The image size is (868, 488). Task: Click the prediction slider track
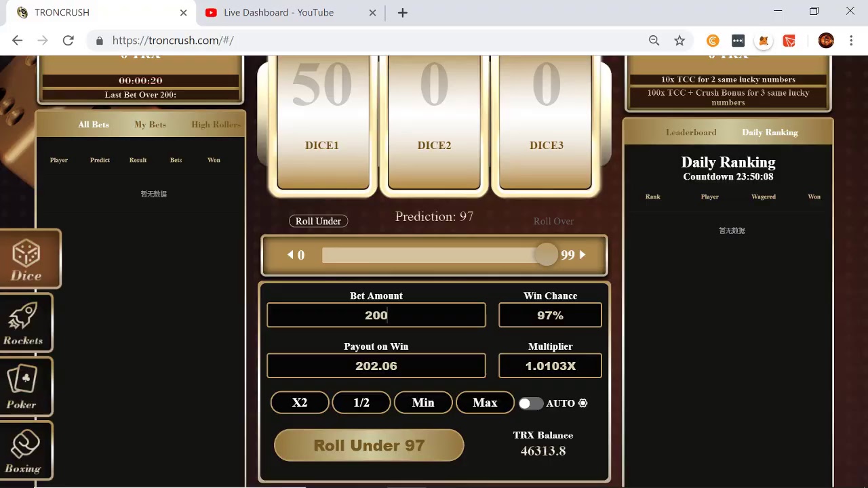[434, 255]
